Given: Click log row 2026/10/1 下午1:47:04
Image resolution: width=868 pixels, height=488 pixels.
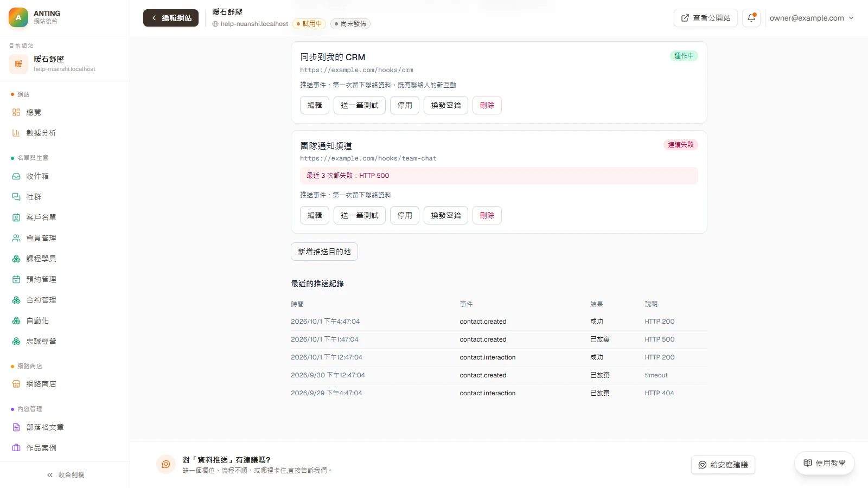Looking at the screenshot, I should (499, 339).
